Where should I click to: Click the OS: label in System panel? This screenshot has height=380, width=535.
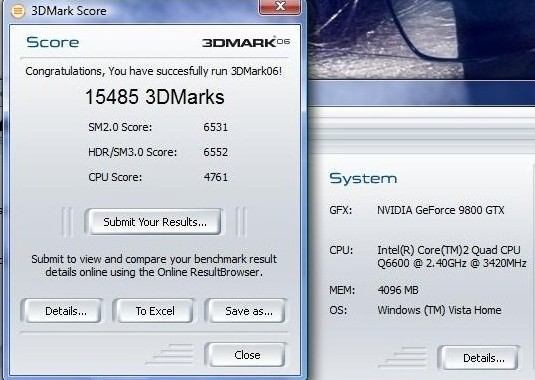click(338, 310)
